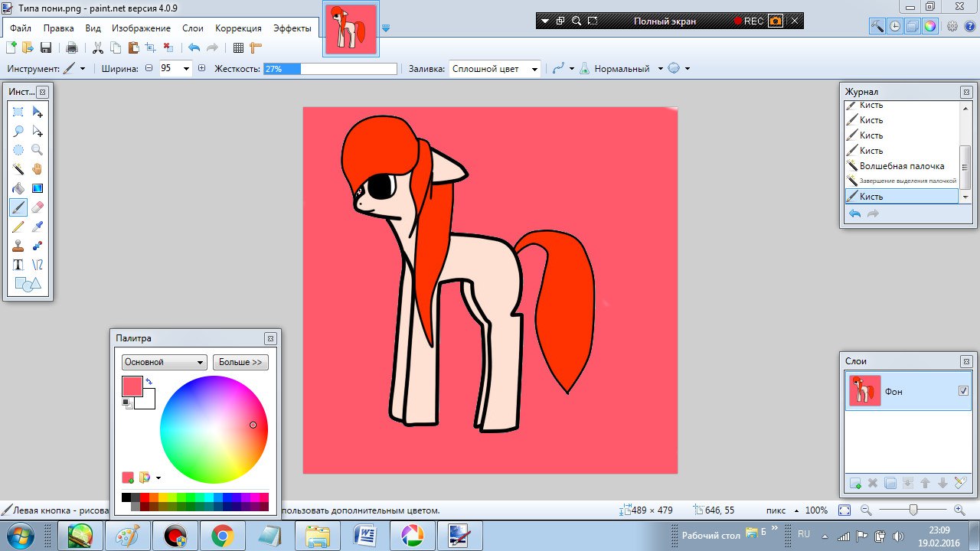Select the Gradient tool
This screenshot has height=551, width=980.
(x=38, y=188)
